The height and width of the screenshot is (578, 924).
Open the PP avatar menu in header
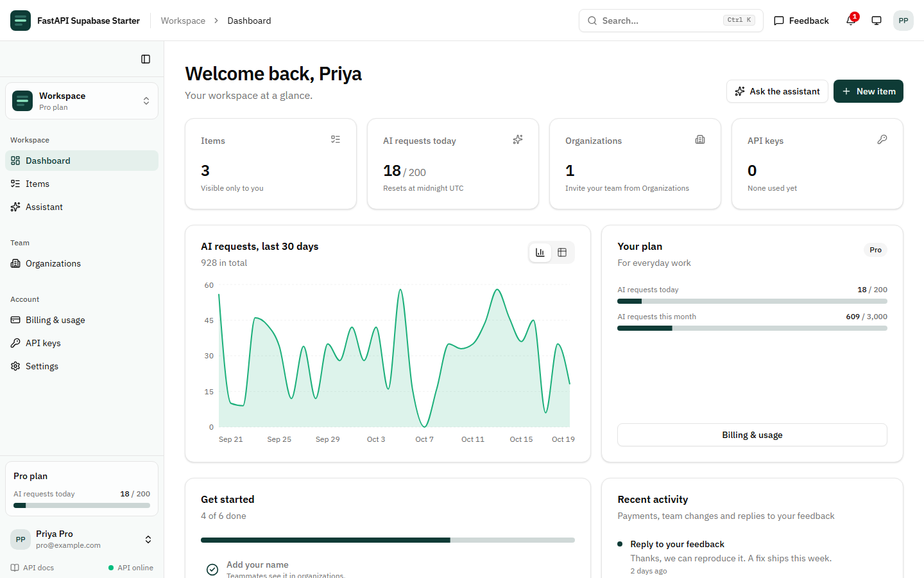(x=903, y=21)
